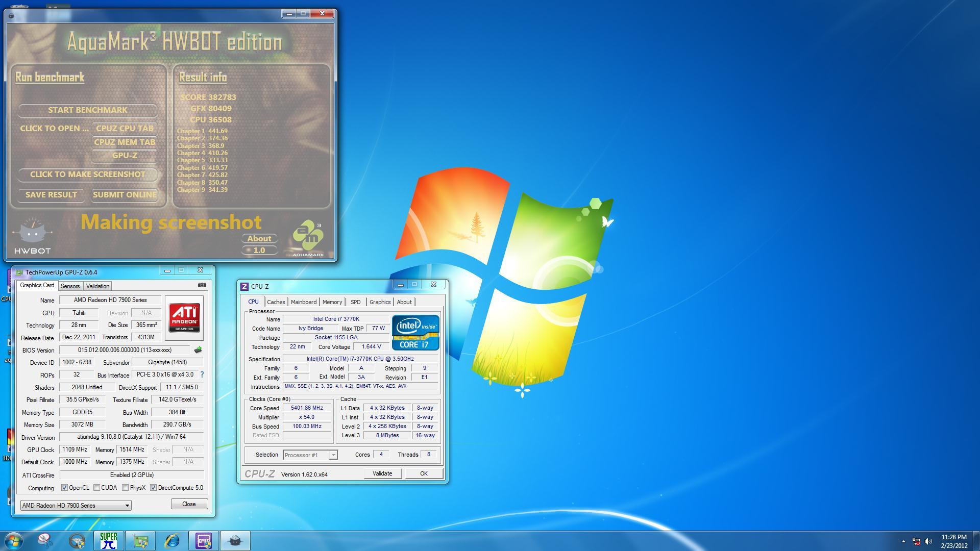Click CPUZ MEM TAB button in AquaMark

[125, 142]
